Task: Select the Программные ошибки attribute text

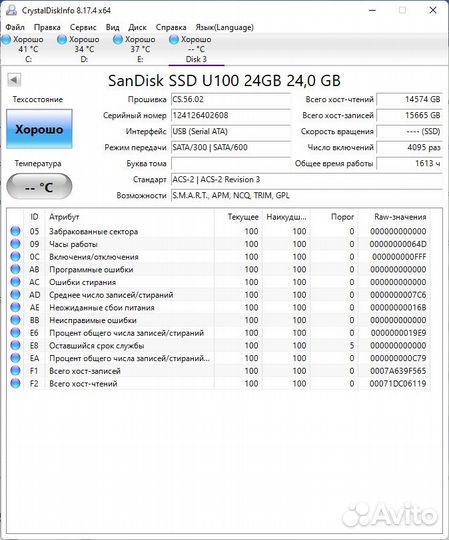Action: click(91, 270)
